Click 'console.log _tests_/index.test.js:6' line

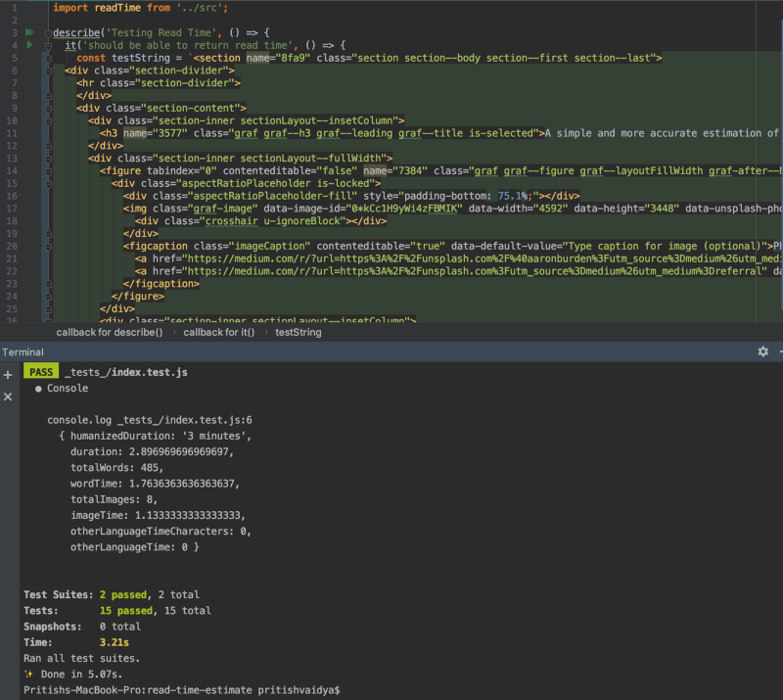coord(150,420)
